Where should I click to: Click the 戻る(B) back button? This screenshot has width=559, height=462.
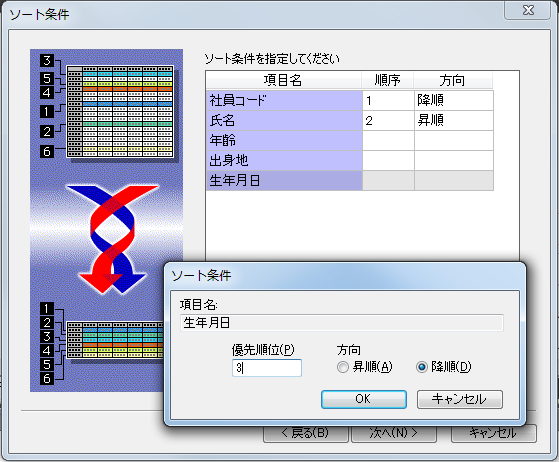pyautogui.click(x=306, y=433)
